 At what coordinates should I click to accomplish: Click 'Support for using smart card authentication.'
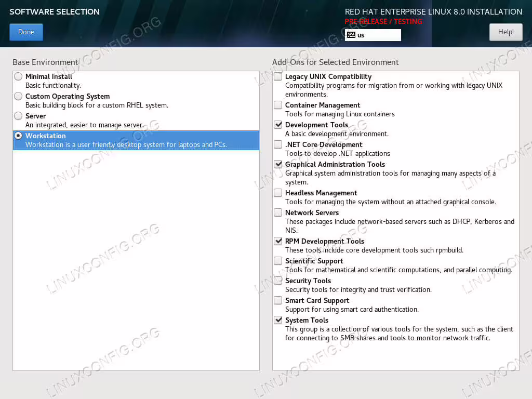(x=352, y=310)
